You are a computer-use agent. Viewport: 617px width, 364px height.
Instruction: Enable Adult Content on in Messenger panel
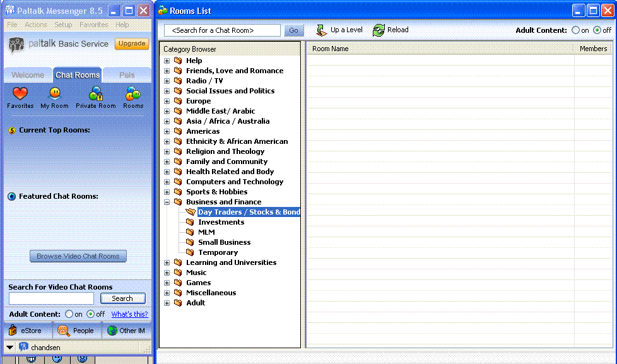69,314
